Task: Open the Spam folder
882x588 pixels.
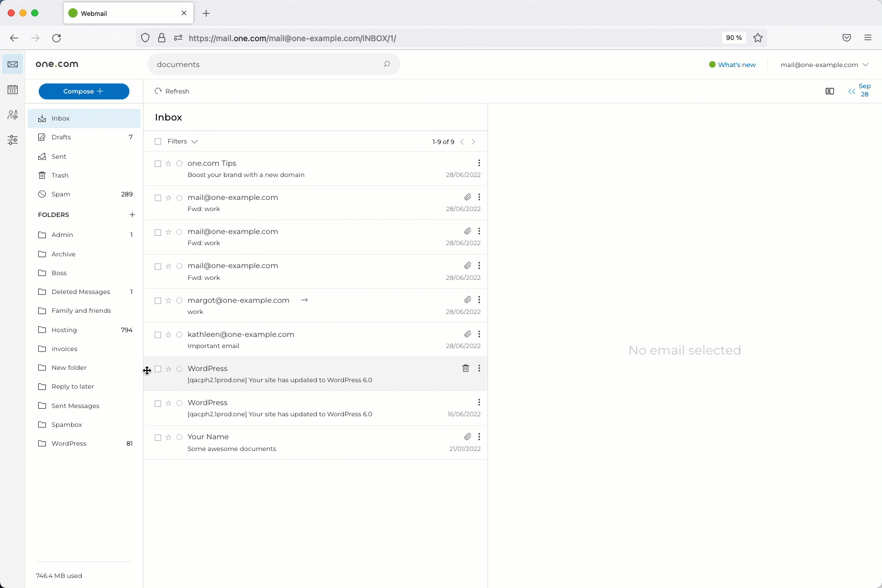Action: [x=60, y=194]
